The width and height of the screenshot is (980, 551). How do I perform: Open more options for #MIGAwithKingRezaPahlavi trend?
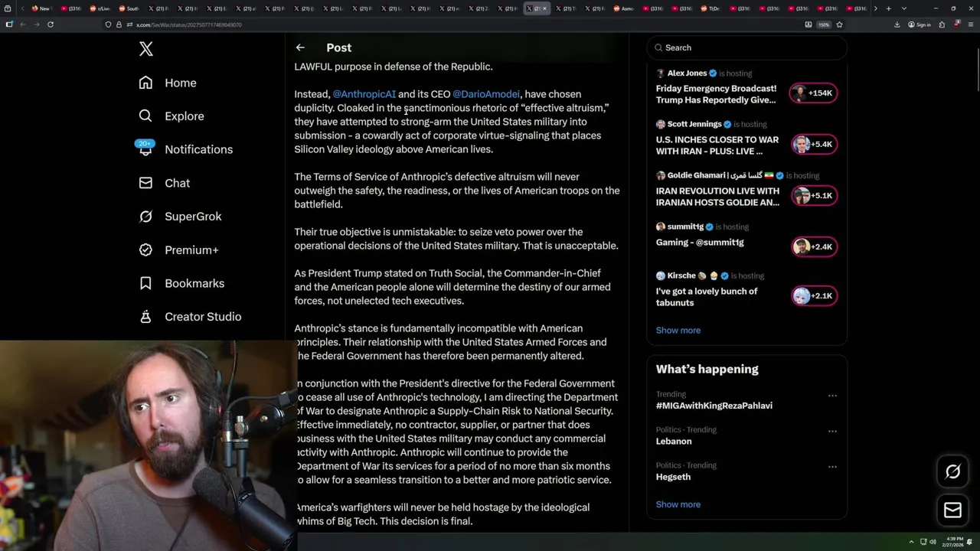(832, 396)
